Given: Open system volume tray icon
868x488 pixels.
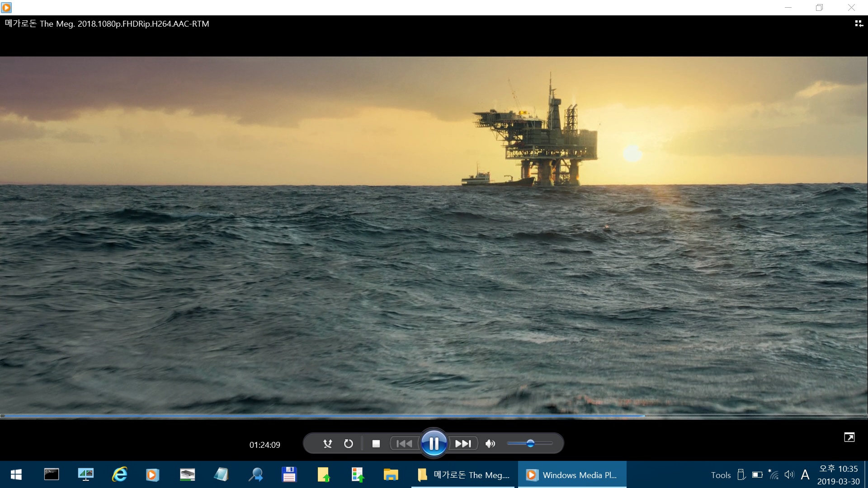Looking at the screenshot, I should point(789,474).
